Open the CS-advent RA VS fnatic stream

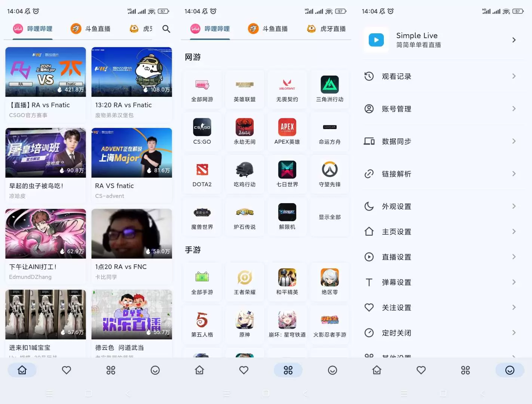[132, 165]
